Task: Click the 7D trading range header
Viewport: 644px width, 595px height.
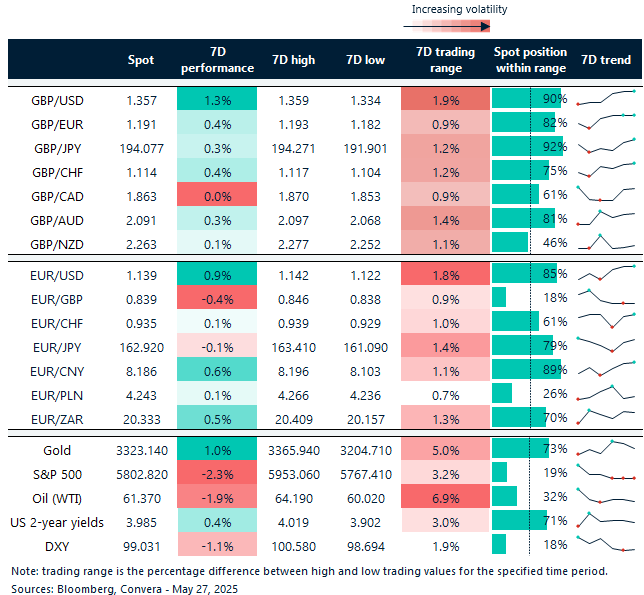Action: pos(446,60)
